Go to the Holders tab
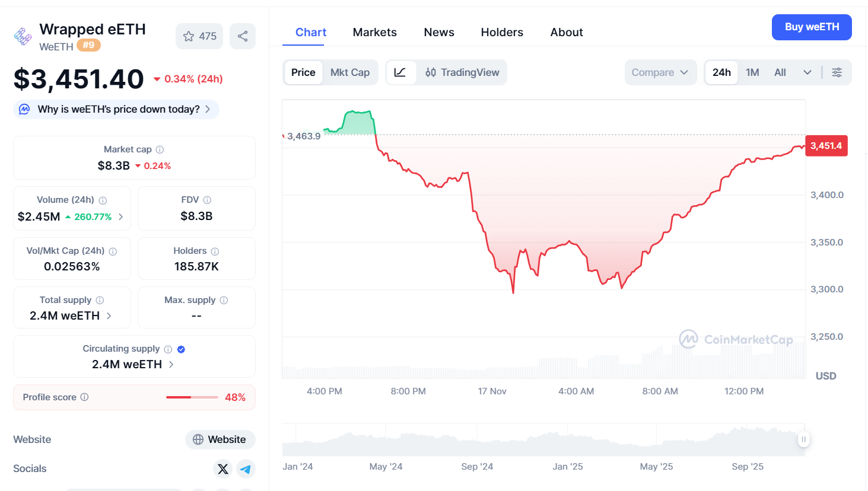The image size is (868, 491). [502, 32]
